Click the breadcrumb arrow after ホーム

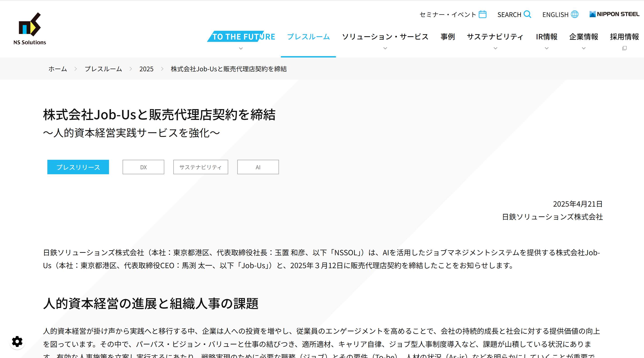(x=76, y=69)
